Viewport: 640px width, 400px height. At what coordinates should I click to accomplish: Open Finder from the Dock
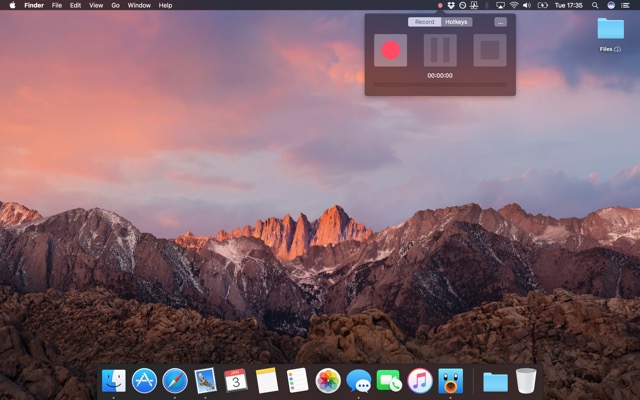point(113,380)
